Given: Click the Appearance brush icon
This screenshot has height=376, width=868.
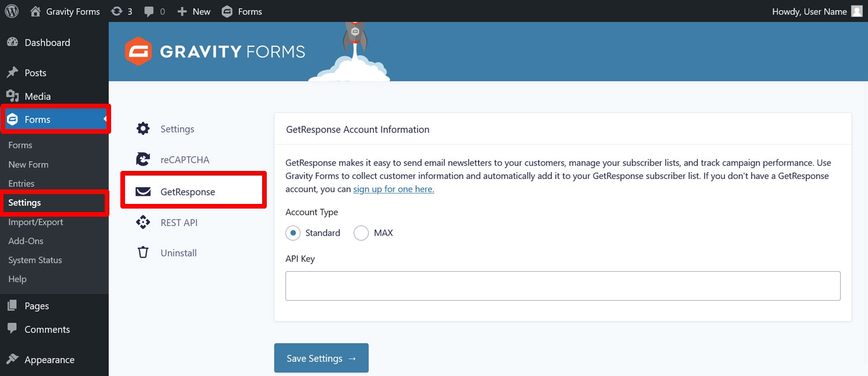Looking at the screenshot, I should 12,359.
